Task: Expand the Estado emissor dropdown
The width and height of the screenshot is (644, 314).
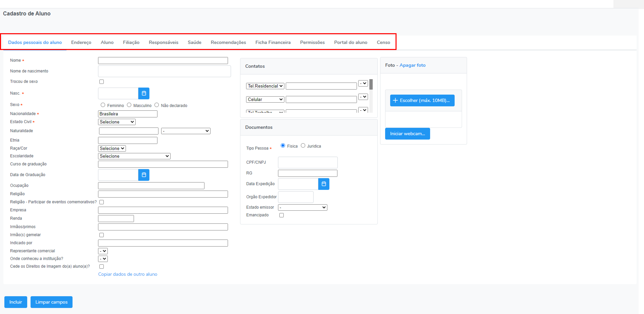Action: tap(303, 207)
